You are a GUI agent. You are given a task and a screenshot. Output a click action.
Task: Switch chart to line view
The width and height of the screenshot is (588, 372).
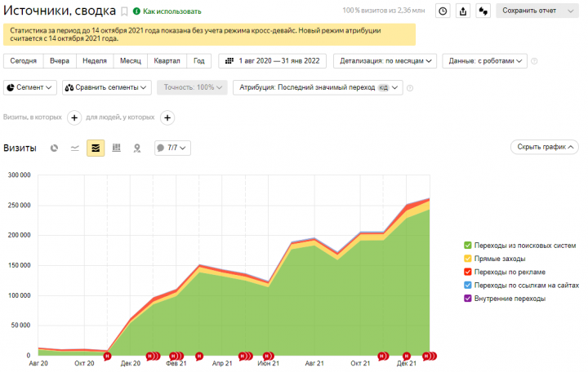pyautogui.click(x=75, y=148)
